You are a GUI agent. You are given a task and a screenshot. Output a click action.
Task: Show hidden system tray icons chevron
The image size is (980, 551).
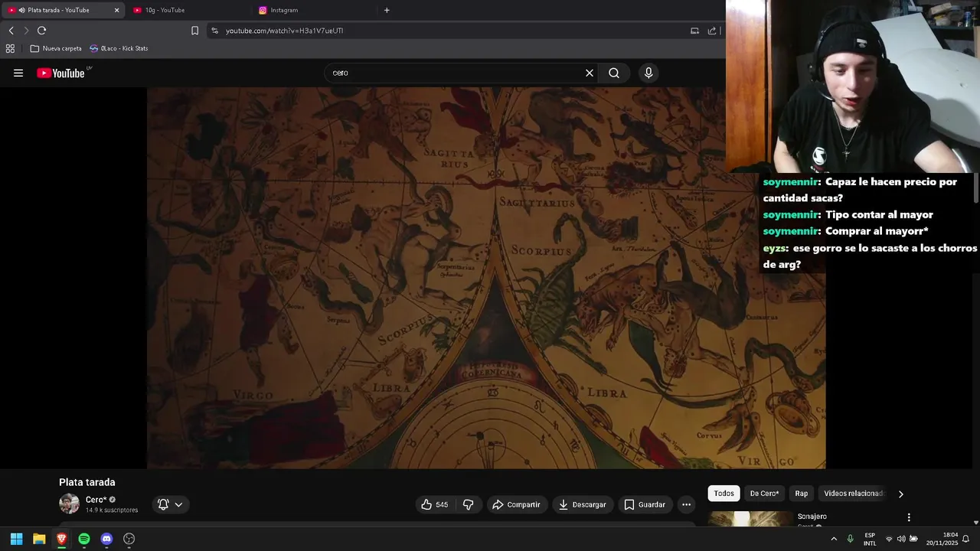(x=834, y=539)
